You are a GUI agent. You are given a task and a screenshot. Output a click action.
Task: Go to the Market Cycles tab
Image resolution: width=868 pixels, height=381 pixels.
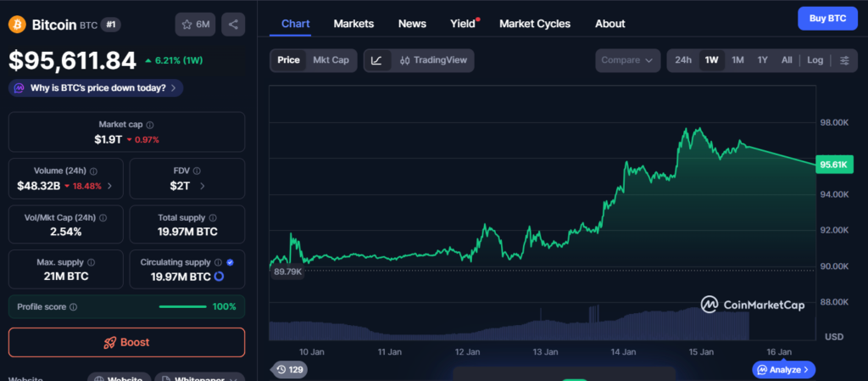535,24
